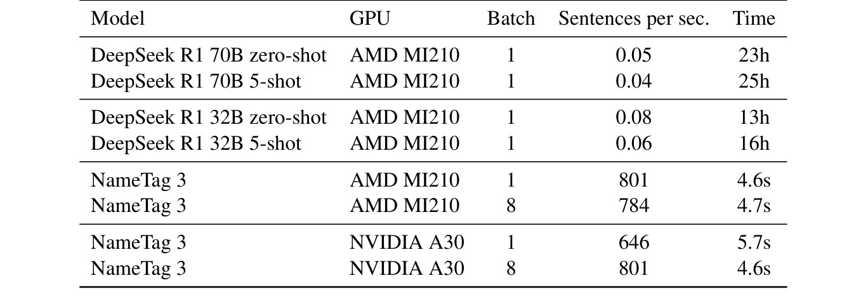The width and height of the screenshot is (868, 304).
Task: Select the DeepSeek R1 70B 5-shot row label
Action: click(x=196, y=81)
